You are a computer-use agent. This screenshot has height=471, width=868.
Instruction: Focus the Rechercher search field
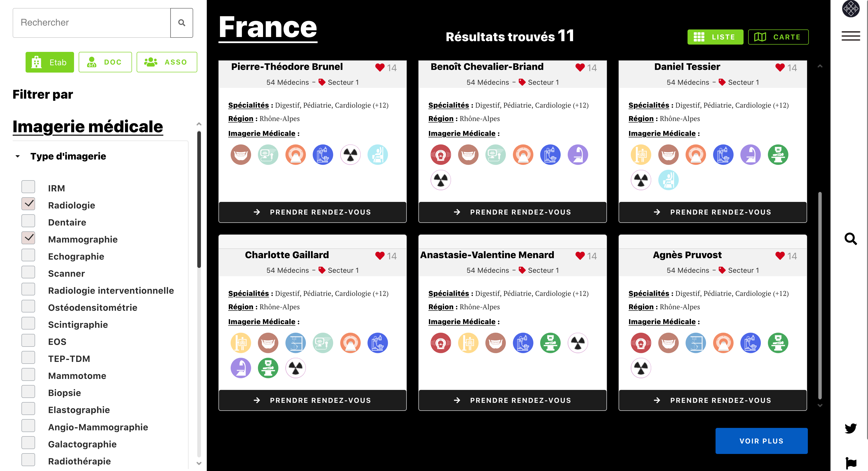click(92, 23)
